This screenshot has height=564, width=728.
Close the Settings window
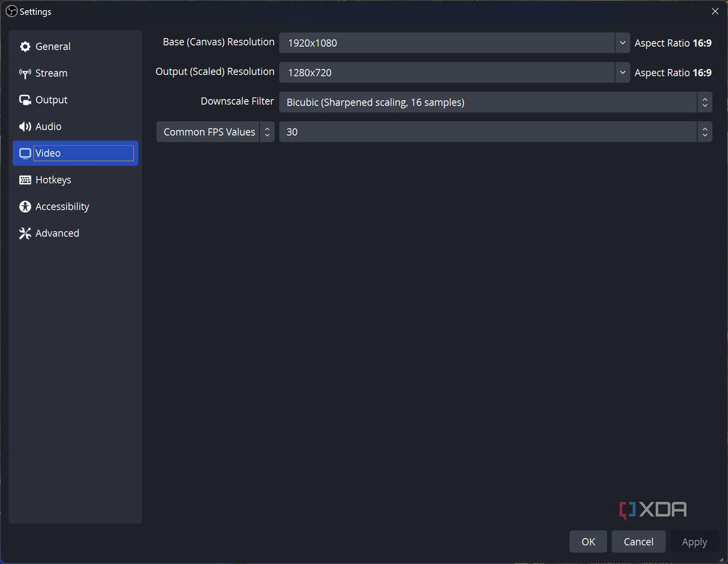(x=715, y=11)
